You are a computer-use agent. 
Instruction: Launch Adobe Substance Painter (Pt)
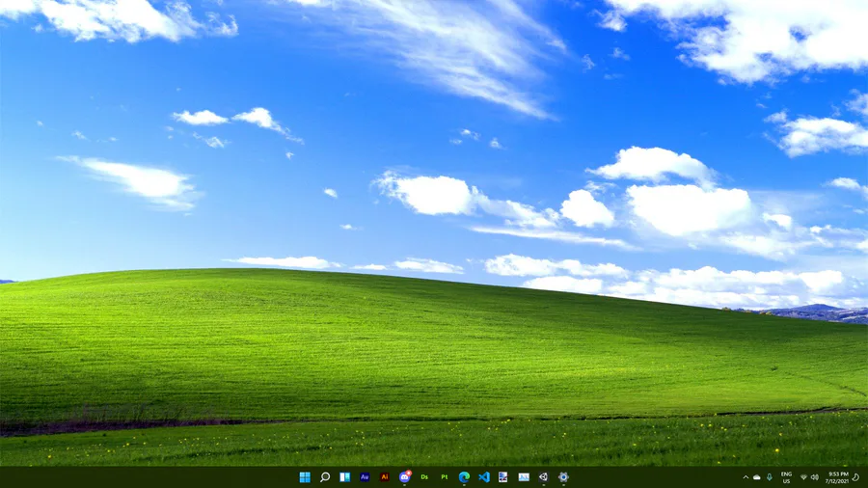pyautogui.click(x=444, y=477)
